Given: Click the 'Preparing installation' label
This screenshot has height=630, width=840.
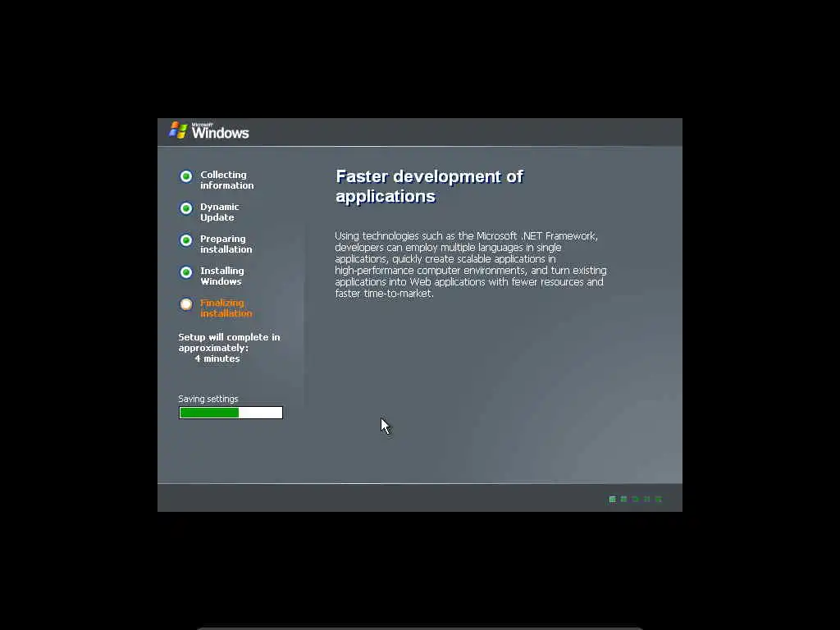Looking at the screenshot, I should [226, 244].
